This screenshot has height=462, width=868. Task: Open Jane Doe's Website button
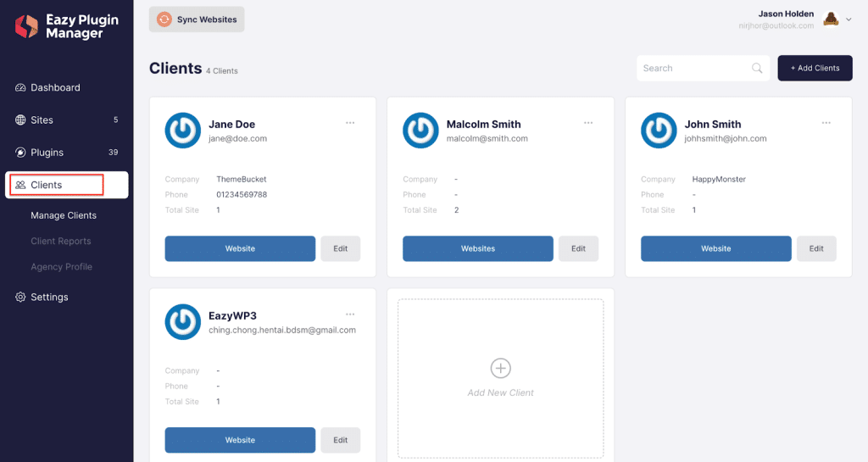(240, 248)
